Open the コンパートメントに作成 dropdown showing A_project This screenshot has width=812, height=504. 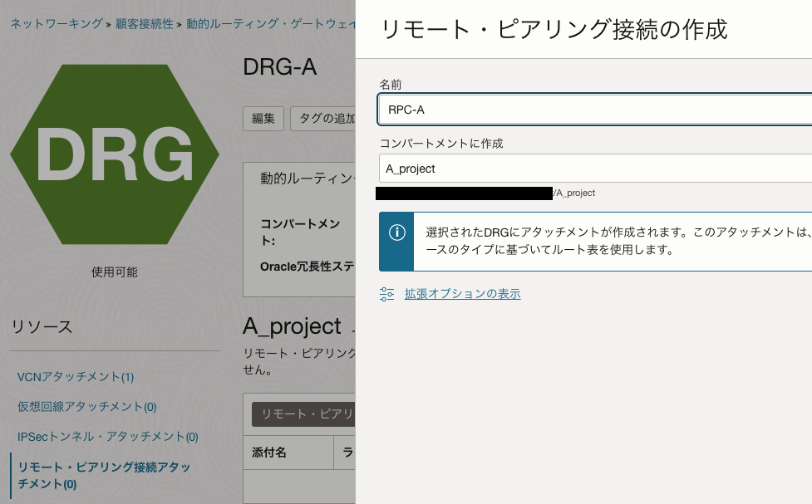(595, 170)
